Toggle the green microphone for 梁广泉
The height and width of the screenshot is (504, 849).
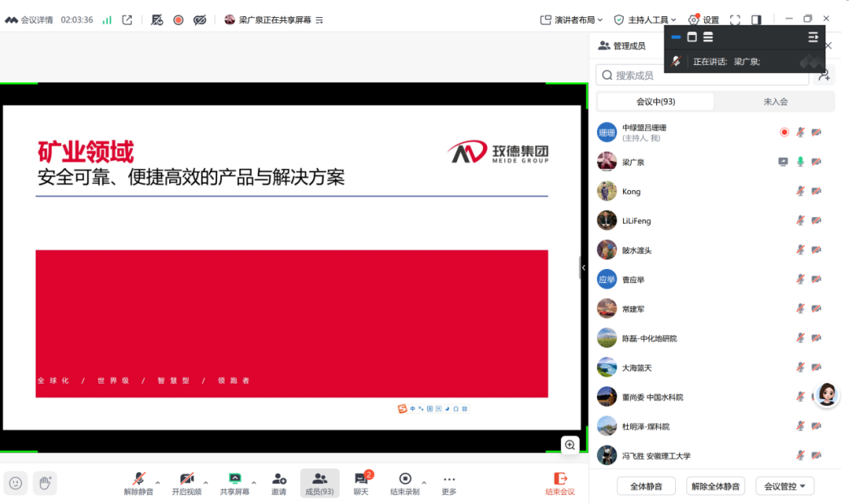coord(800,162)
